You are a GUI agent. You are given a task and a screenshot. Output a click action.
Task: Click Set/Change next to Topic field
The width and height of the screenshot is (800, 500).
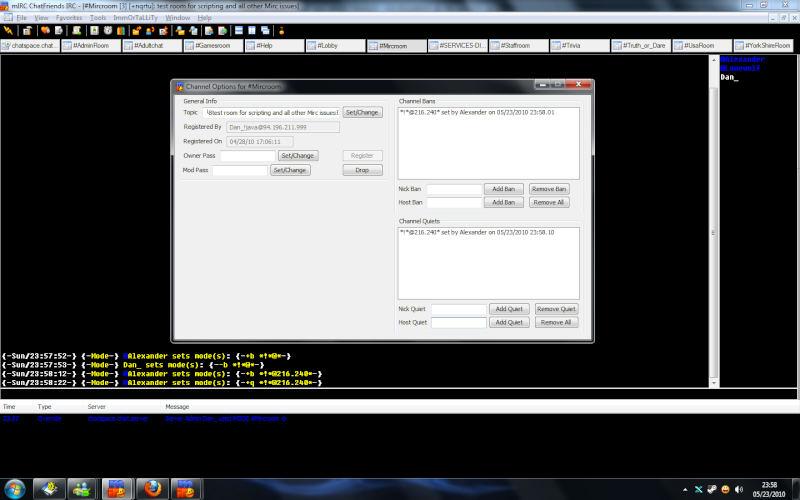[362, 112]
